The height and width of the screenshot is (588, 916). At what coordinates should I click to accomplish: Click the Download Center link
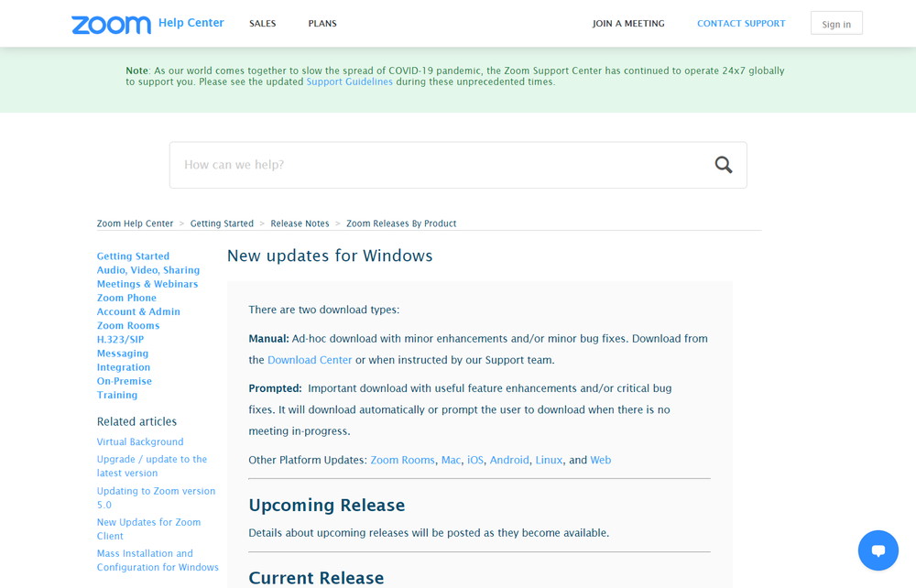(310, 360)
